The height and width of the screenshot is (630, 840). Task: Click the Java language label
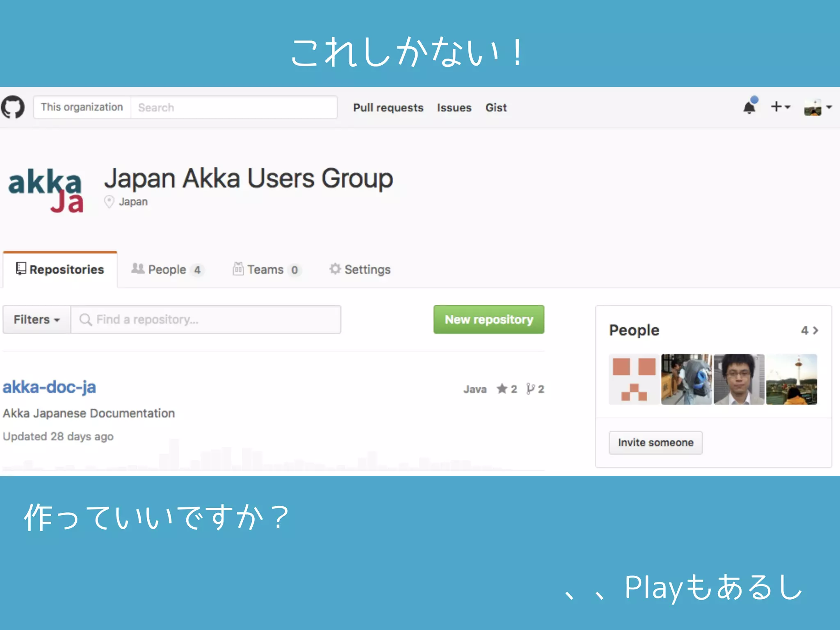click(475, 389)
